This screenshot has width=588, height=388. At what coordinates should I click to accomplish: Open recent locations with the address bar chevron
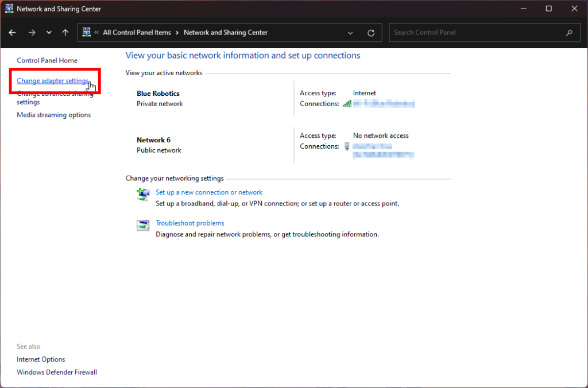tap(48, 33)
